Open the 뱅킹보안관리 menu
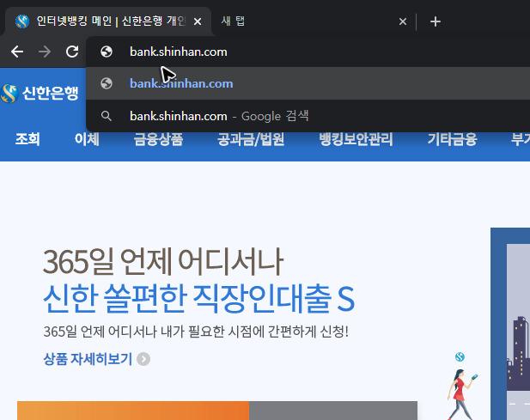The image size is (530, 420). coord(356,139)
